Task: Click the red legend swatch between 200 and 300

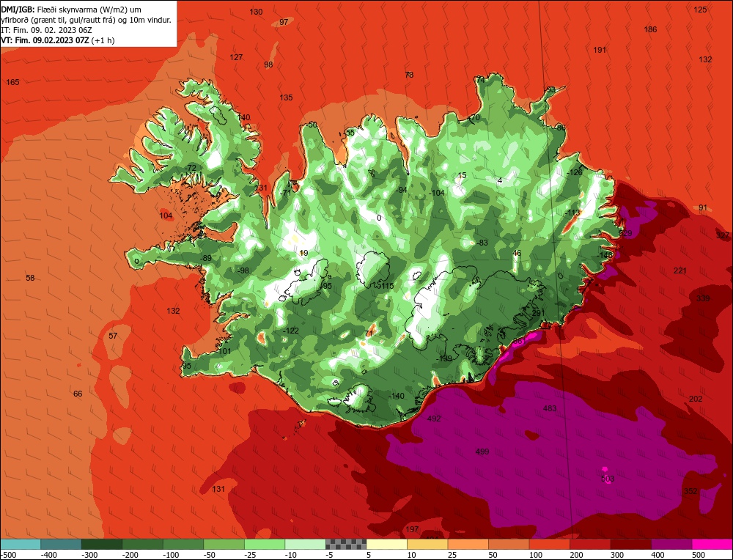Action: [590, 544]
